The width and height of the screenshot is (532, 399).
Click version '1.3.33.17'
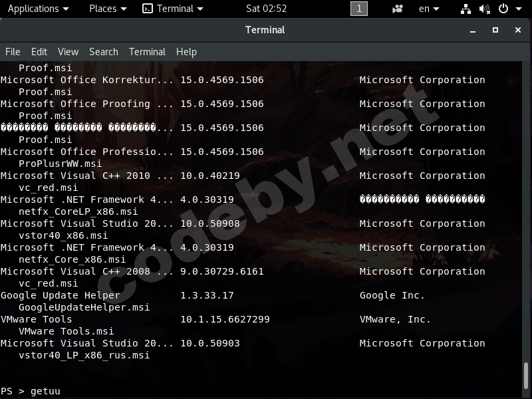[x=207, y=295]
